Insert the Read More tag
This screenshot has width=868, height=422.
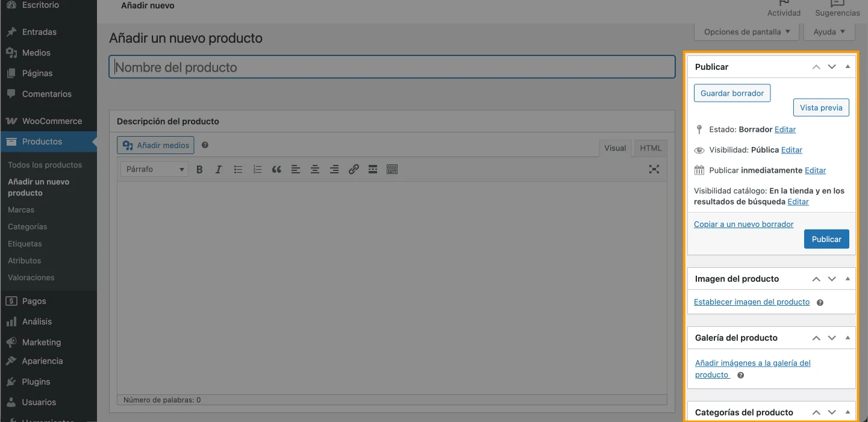pos(373,170)
